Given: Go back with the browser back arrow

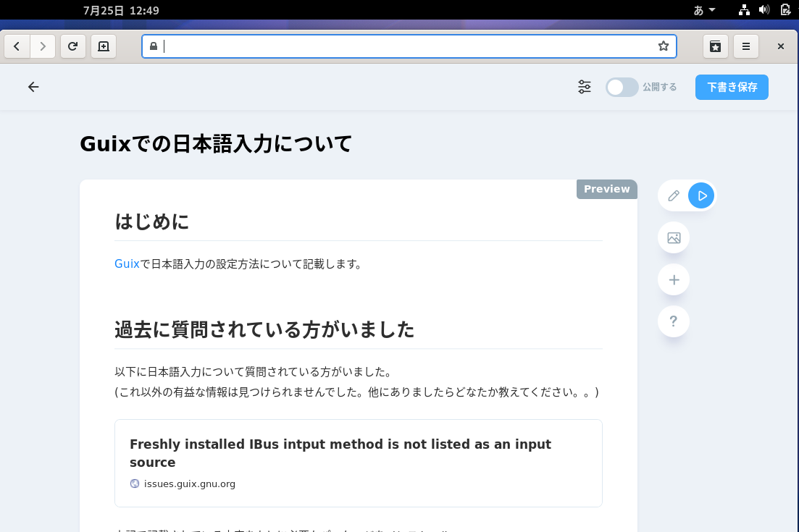Looking at the screenshot, I should (x=17, y=46).
